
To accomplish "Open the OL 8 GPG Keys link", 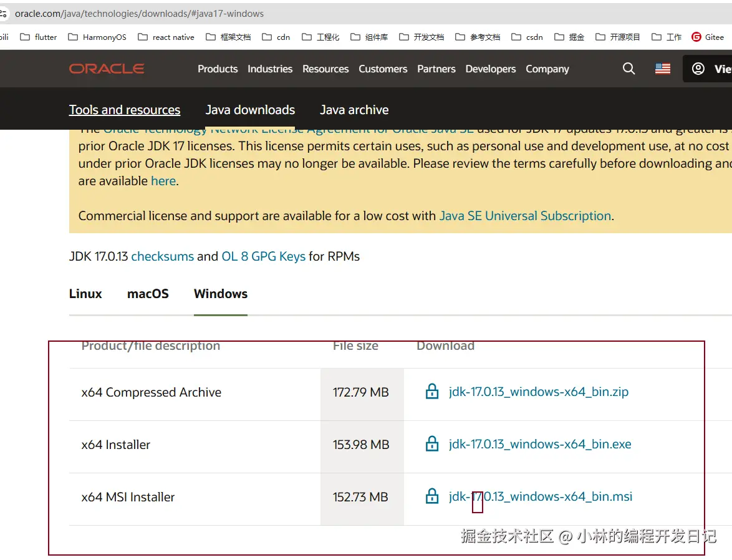I will coord(263,256).
